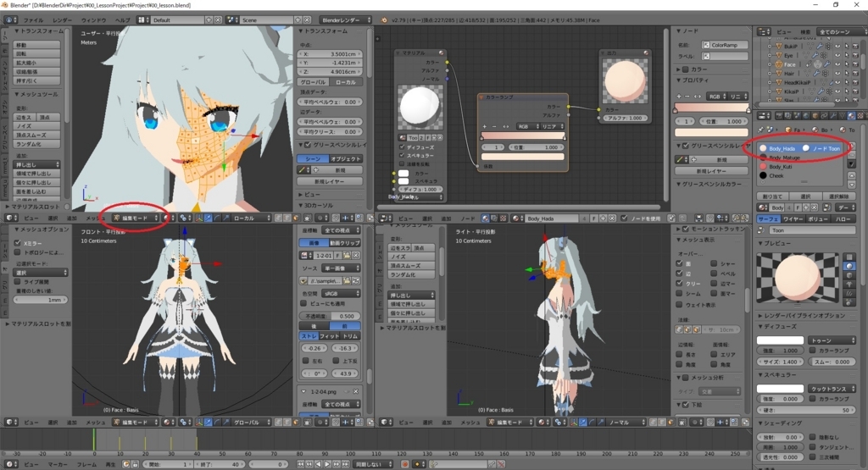This screenshot has height=470, width=868.
Task: Select the Cheek material slot
Action: [802, 175]
